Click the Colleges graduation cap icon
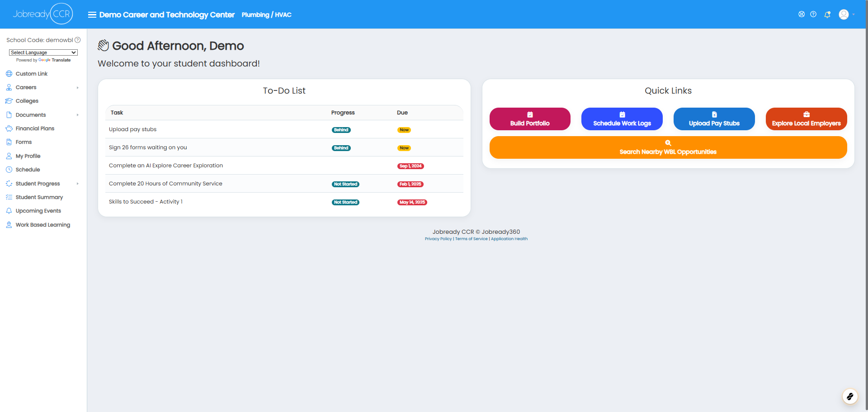Viewport: 868px width, 412px height. tap(9, 101)
